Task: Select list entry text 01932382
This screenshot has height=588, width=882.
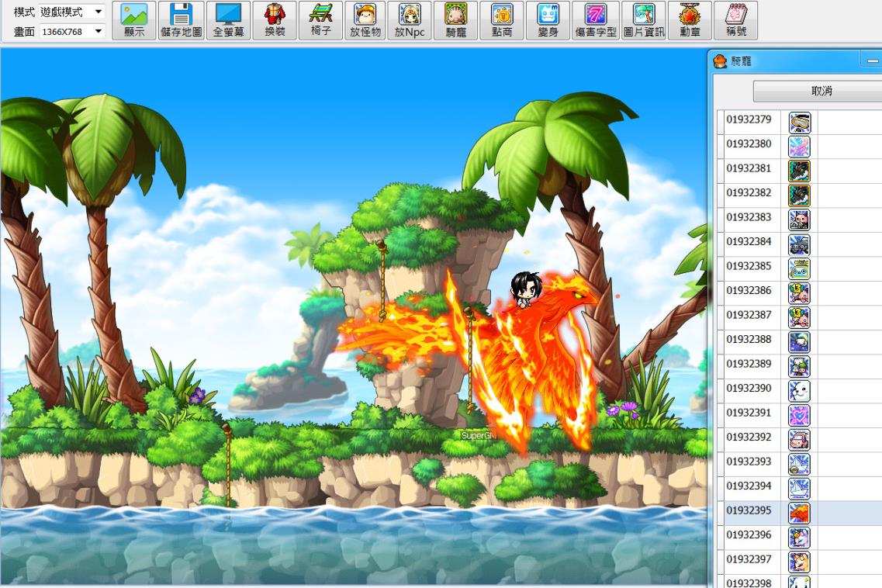Action: pos(749,192)
